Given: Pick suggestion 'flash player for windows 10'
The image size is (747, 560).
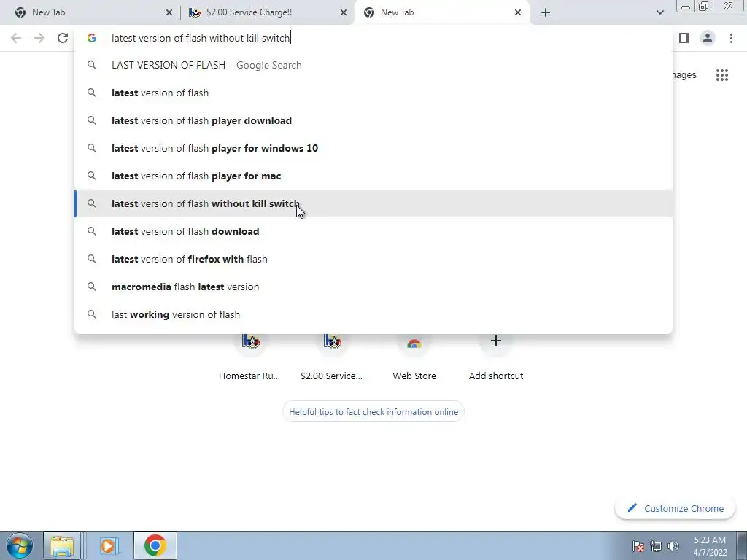Looking at the screenshot, I should [373, 148].
